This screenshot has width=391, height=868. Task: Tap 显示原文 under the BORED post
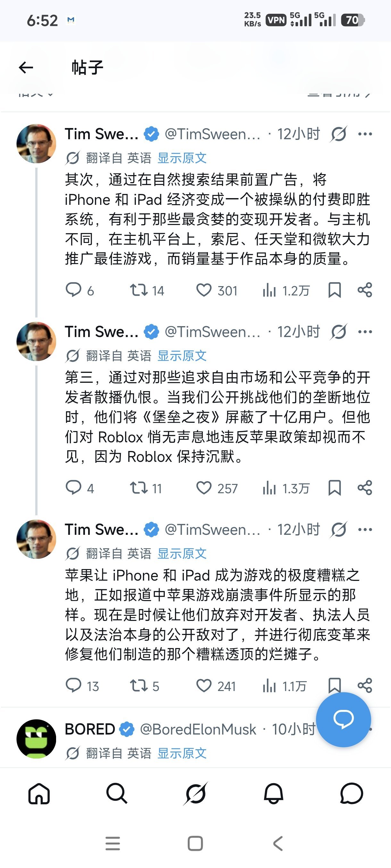click(x=182, y=753)
